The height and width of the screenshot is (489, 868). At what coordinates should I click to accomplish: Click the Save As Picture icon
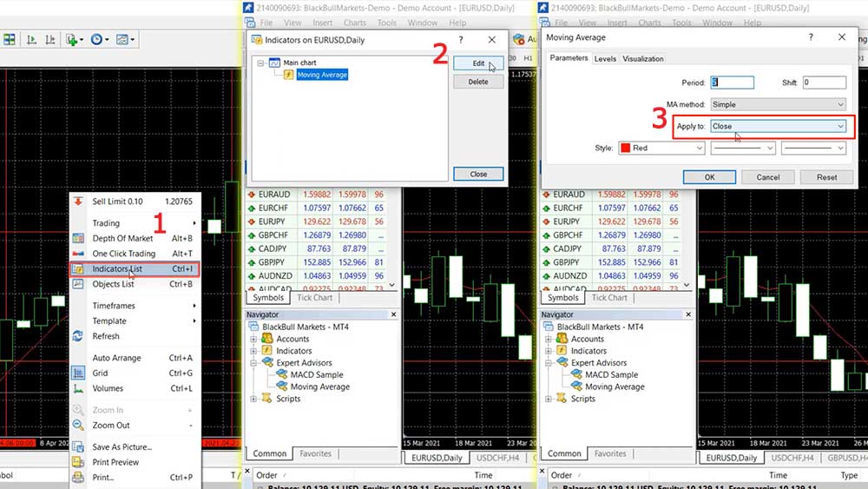(x=78, y=447)
